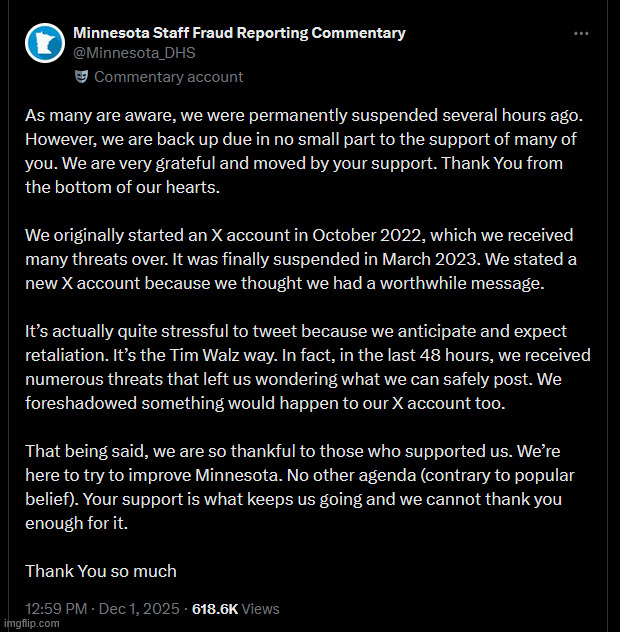This screenshot has width=620, height=632.
Task: Open Minnesota Staff Fraud Reporting Commentary profile name
Action: (x=239, y=33)
